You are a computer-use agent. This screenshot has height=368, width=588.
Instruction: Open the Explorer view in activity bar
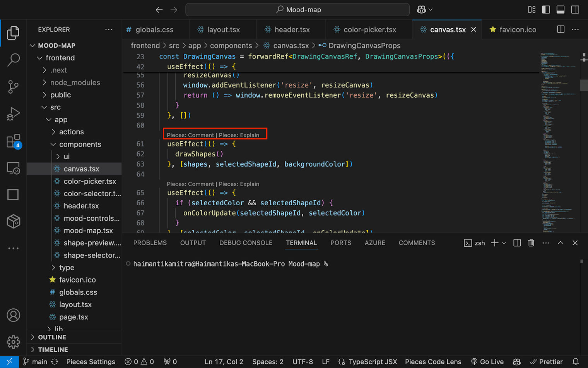13,33
